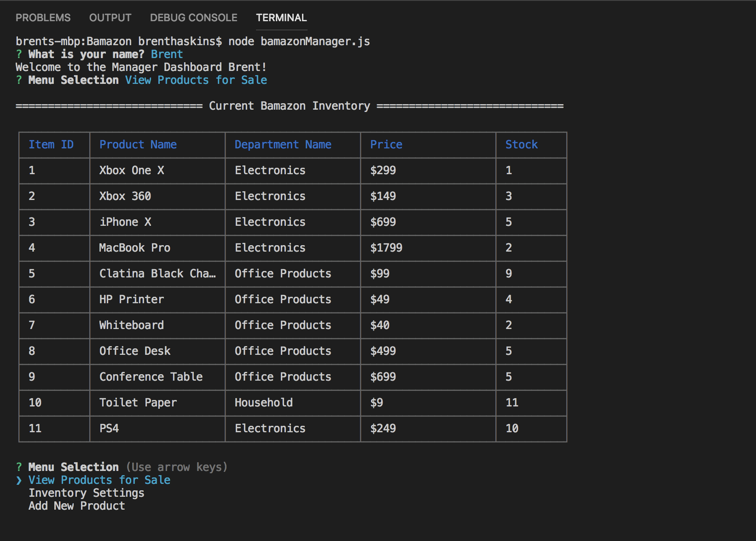Click the 'Stock' column header

[531, 145]
